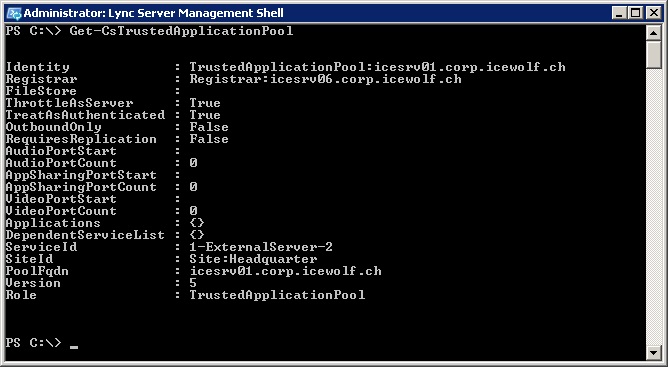Image resolution: width=668 pixels, height=367 pixels.
Task: Click the SiteId value Site:Headquarter
Action: (253, 259)
